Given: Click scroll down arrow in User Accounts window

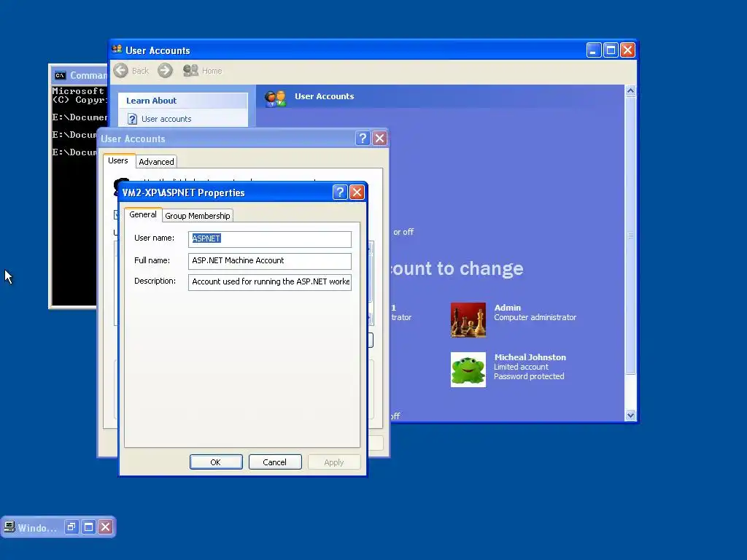Looking at the screenshot, I should coord(630,415).
